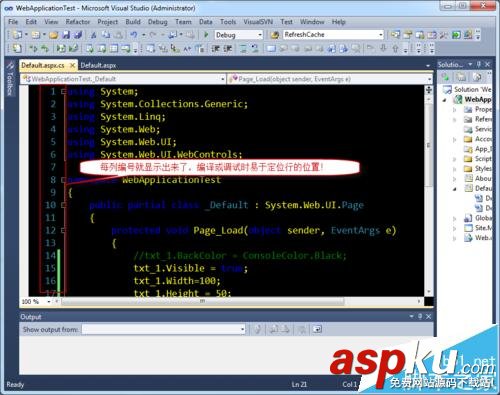The width and height of the screenshot is (500, 395).
Task: Click the Paste icon in the toolbar
Action: [x=118, y=35]
